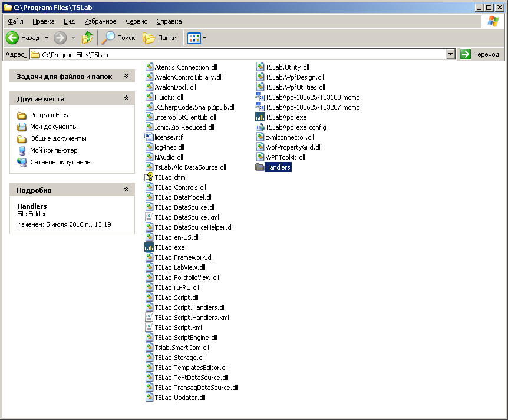This screenshot has width=508, height=420.
Task: Click the Back arrow navigation icon
Action: coord(12,38)
